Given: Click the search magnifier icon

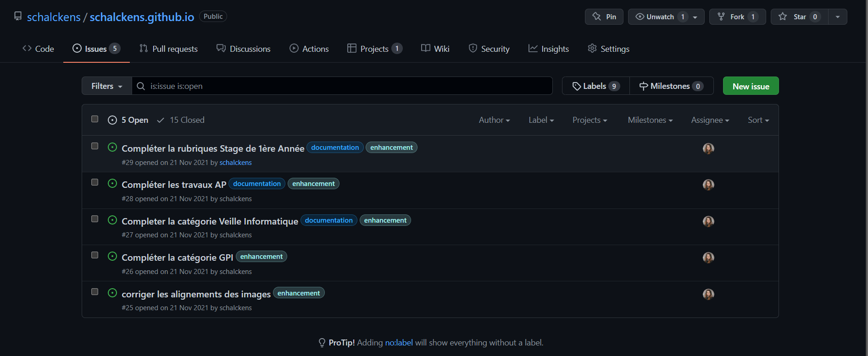Looking at the screenshot, I should click(x=141, y=86).
